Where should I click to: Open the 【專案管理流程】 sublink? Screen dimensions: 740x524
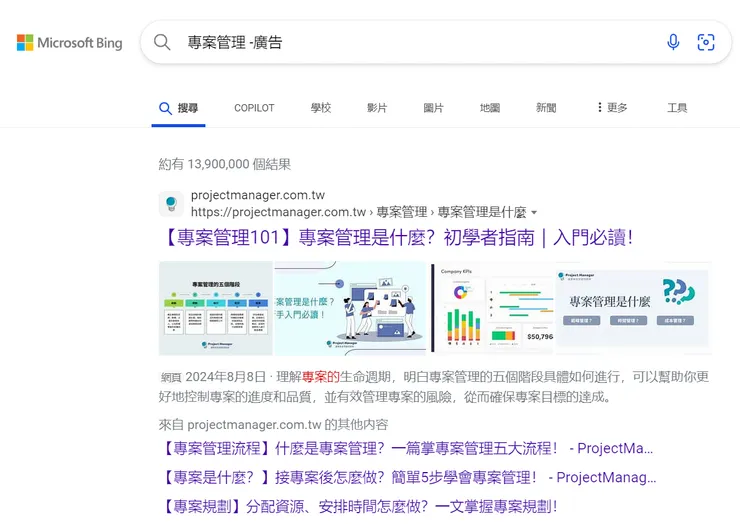(x=408, y=448)
